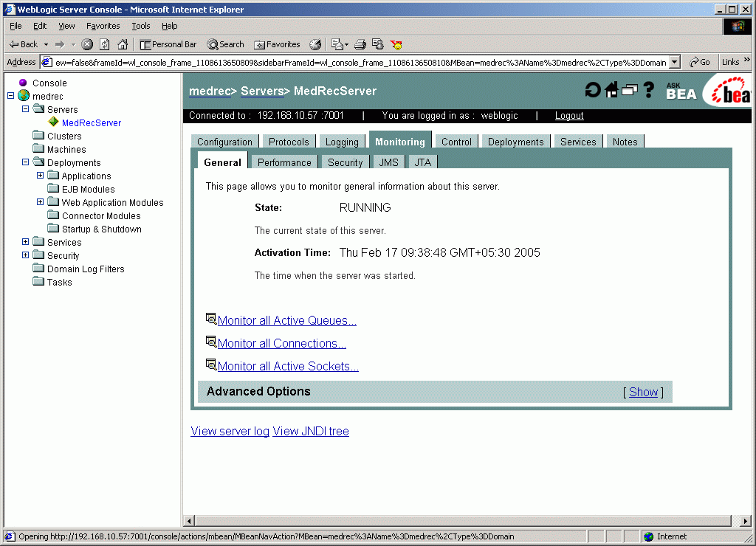
Task: Open Domain Log Filters in the tree
Action: tap(86, 269)
